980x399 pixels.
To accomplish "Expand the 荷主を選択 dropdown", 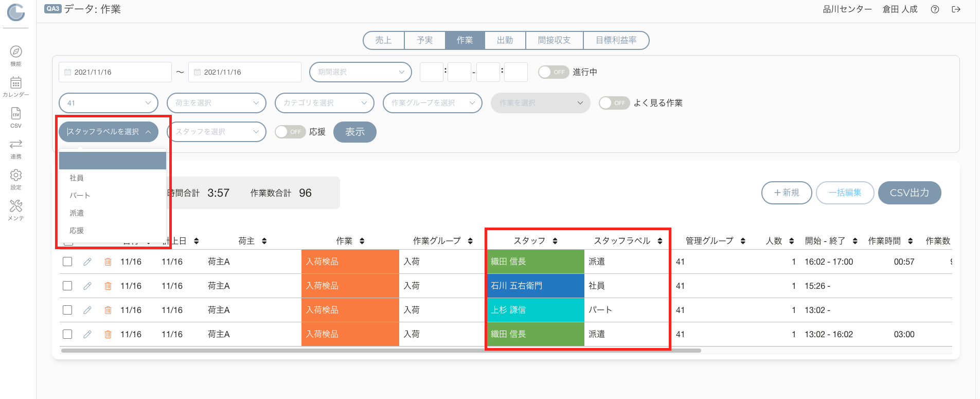I will [x=217, y=103].
